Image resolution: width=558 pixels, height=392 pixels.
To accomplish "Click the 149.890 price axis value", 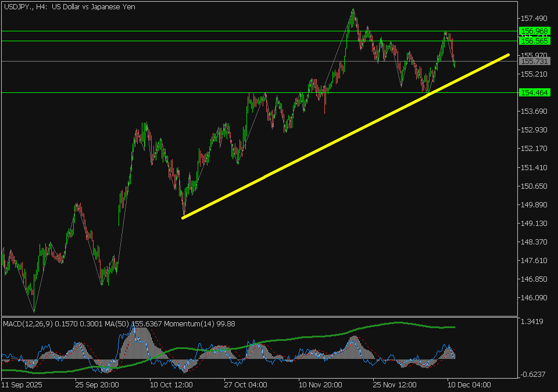I will pyautogui.click(x=534, y=205).
